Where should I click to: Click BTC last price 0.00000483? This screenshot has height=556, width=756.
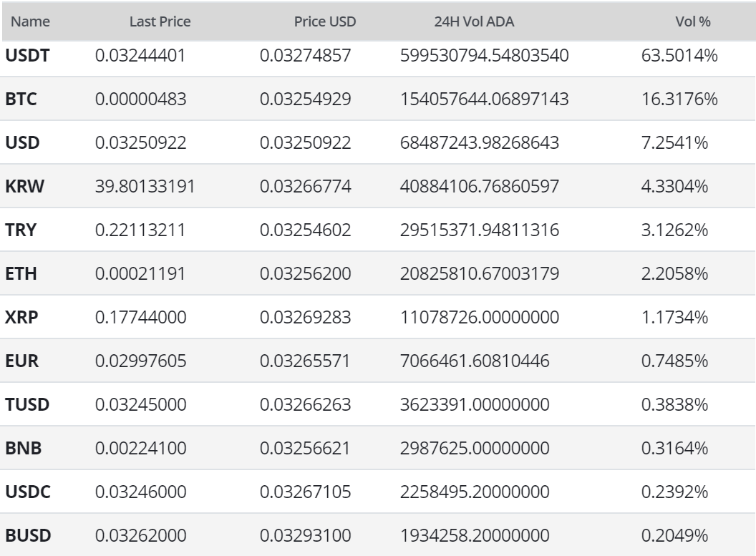point(140,99)
